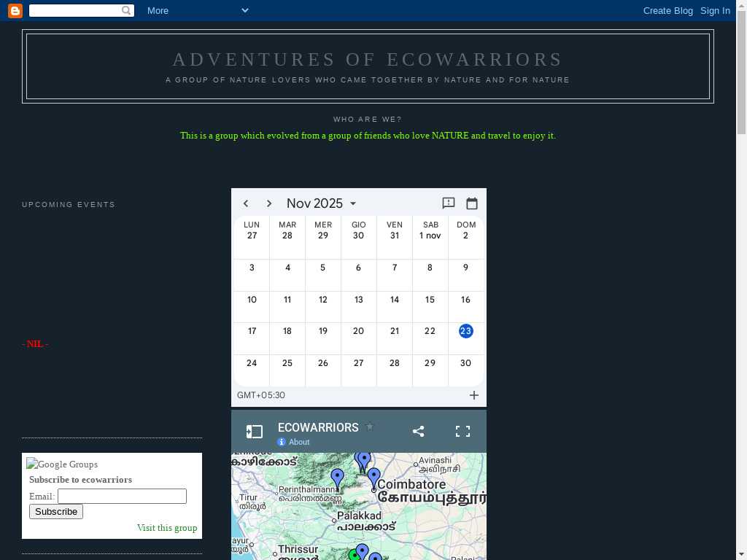Share the ECOWARRIORS map

(418, 431)
